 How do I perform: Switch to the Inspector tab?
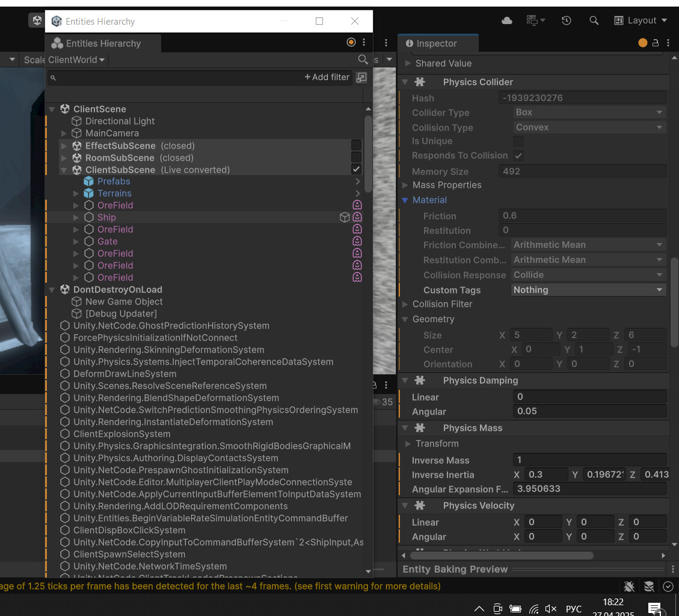point(437,43)
